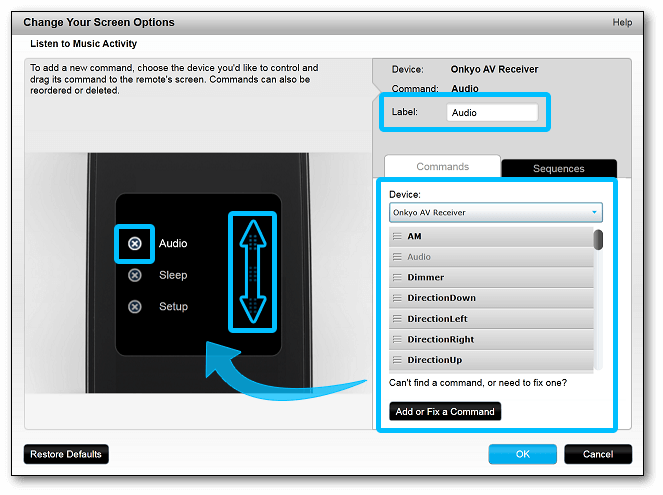Switch to the Sequences tab
The width and height of the screenshot is (663, 495).
pyautogui.click(x=559, y=168)
